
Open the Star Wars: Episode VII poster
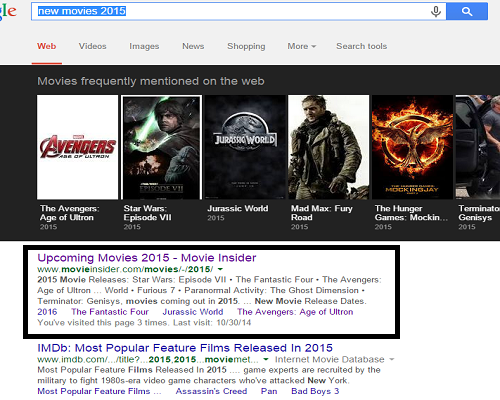161,147
